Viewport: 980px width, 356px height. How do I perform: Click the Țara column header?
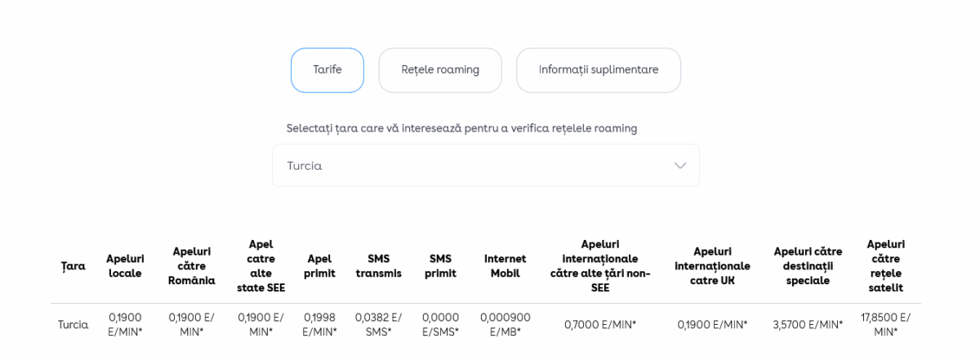coord(73,266)
